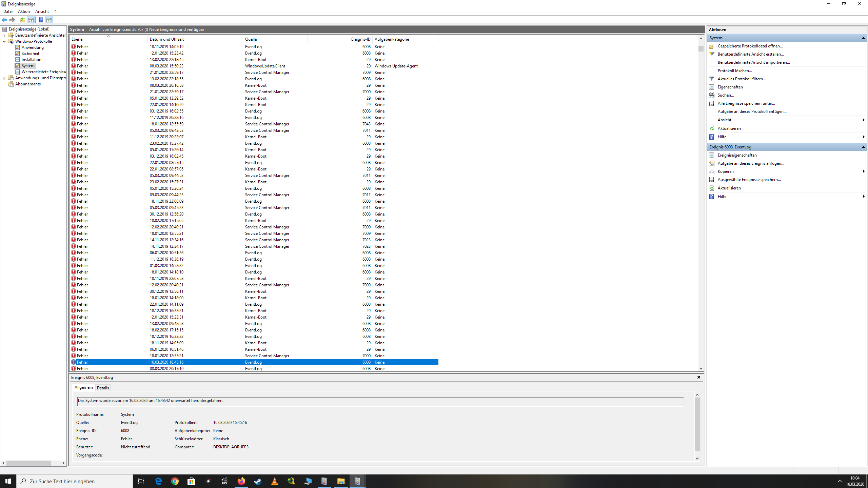Click Protokoll löschen action link
The image size is (868, 488).
734,71
